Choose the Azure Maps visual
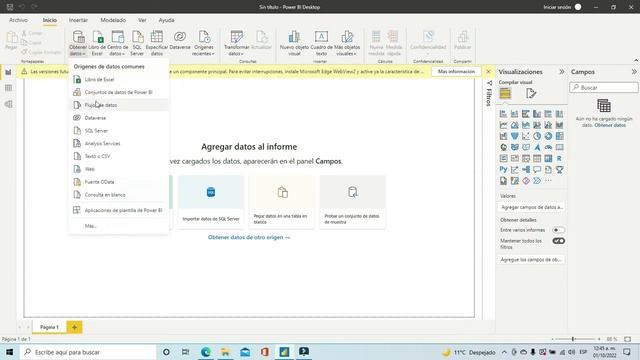640x360 pixels. tap(537, 147)
